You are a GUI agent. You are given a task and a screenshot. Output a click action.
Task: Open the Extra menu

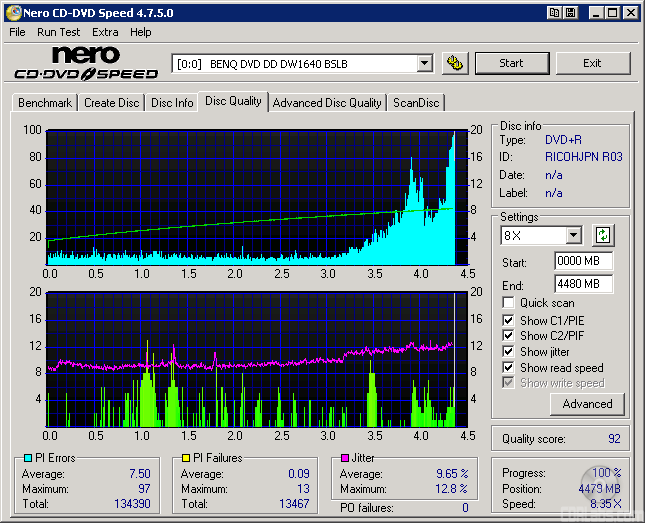tap(105, 32)
